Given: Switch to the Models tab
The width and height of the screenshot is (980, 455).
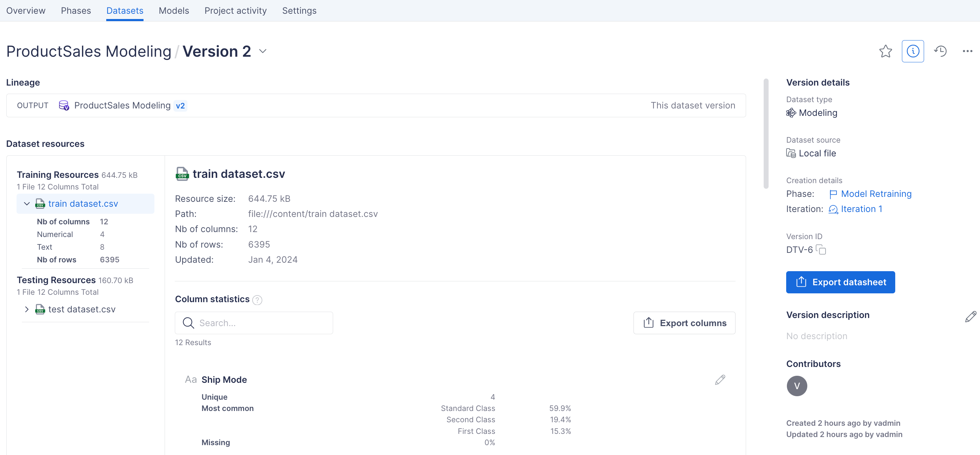Looking at the screenshot, I should pos(173,11).
